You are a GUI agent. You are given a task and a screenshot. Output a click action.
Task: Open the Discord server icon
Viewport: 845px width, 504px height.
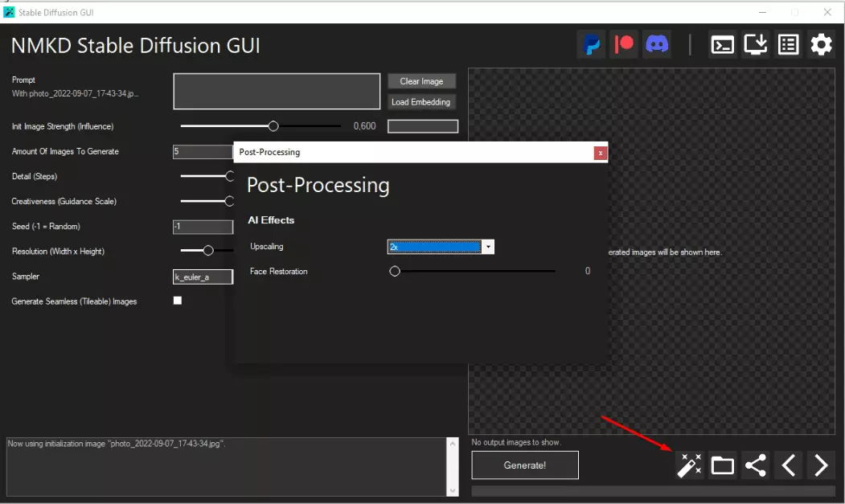[x=657, y=45]
